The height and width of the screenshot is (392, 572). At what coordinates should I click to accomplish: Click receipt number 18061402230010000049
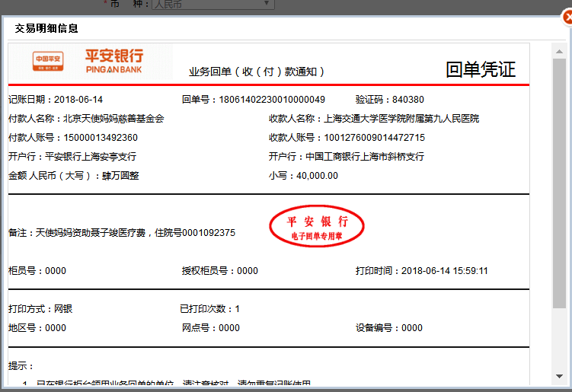[272, 100]
